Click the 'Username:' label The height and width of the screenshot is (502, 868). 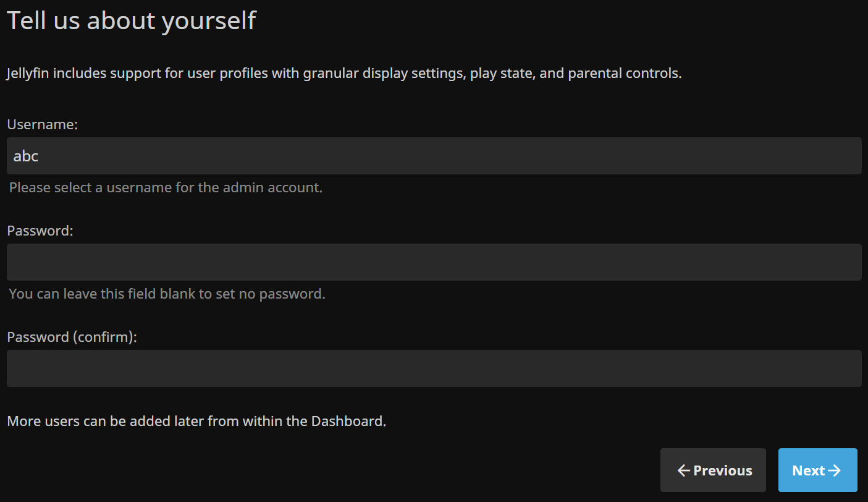(42, 124)
